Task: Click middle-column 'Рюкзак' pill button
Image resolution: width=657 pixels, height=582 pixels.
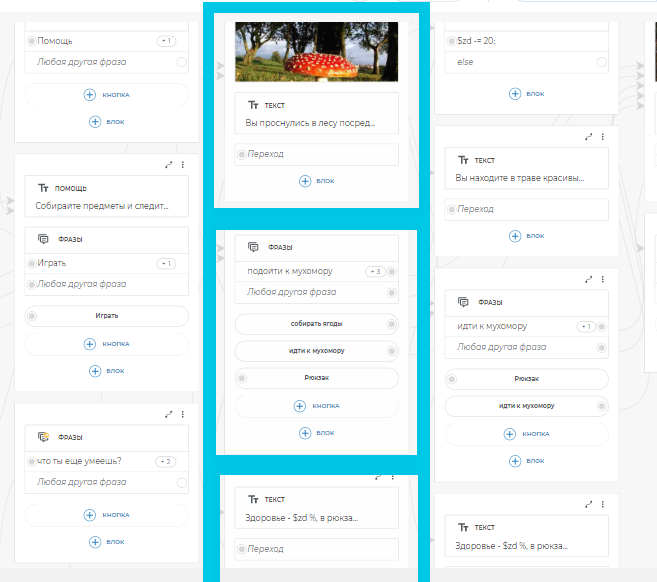Action: 317,378
